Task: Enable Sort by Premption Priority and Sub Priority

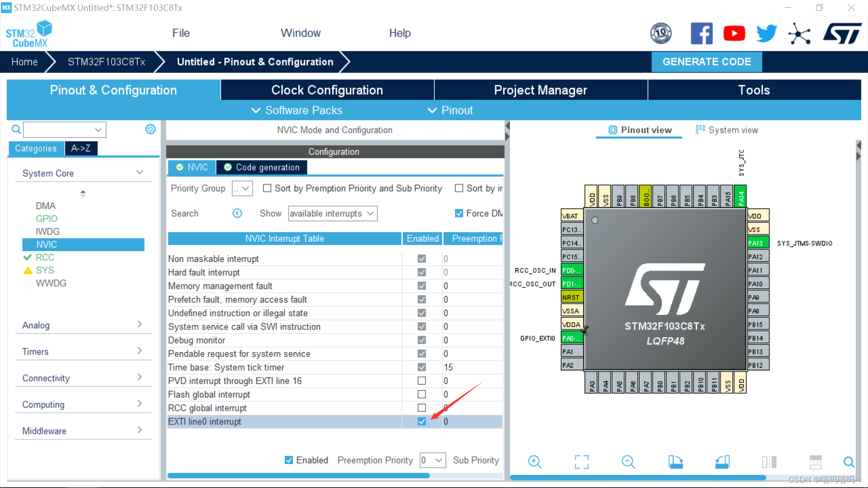Action: coord(267,188)
